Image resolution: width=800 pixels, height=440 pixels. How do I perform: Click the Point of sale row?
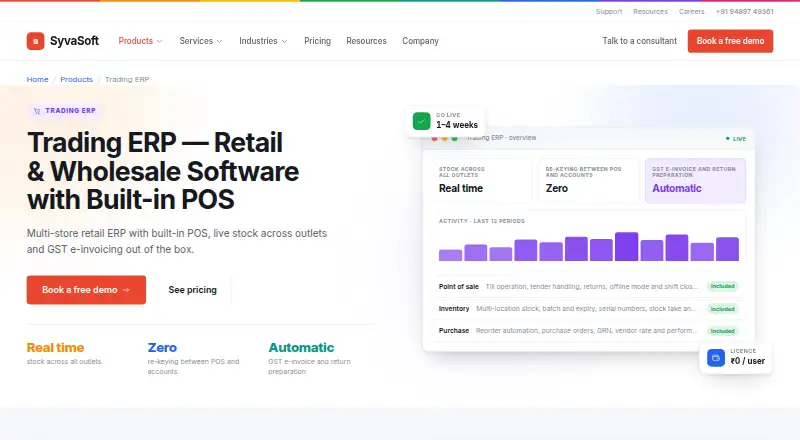588,286
